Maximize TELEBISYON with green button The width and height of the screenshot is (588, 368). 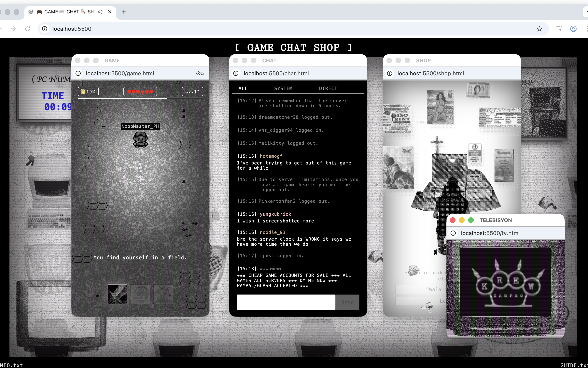(471, 220)
